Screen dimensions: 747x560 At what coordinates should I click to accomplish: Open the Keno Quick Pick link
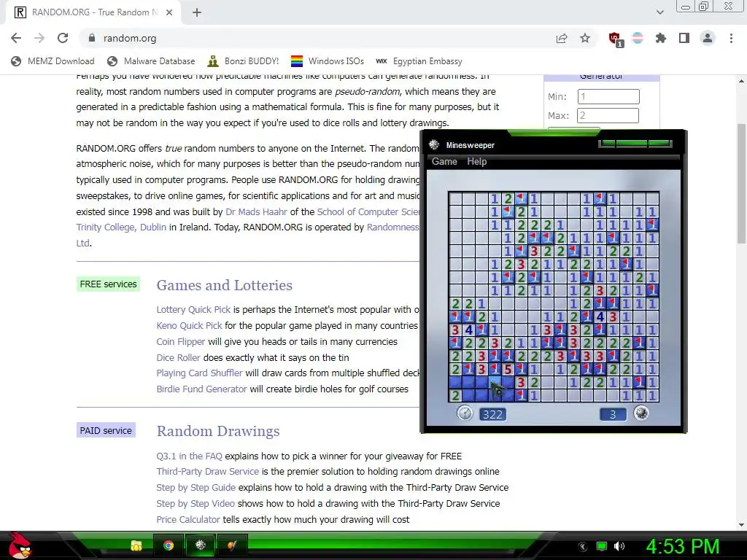tap(189, 326)
